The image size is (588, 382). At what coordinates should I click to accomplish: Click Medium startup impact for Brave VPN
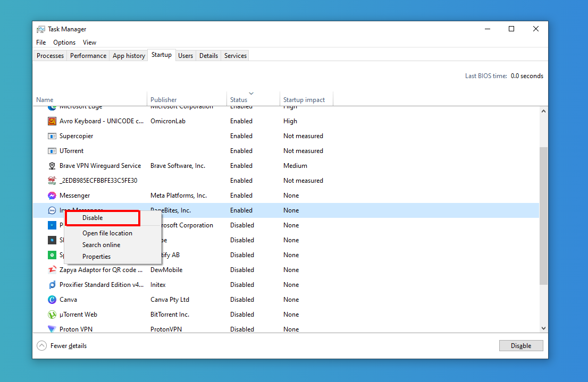(295, 166)
